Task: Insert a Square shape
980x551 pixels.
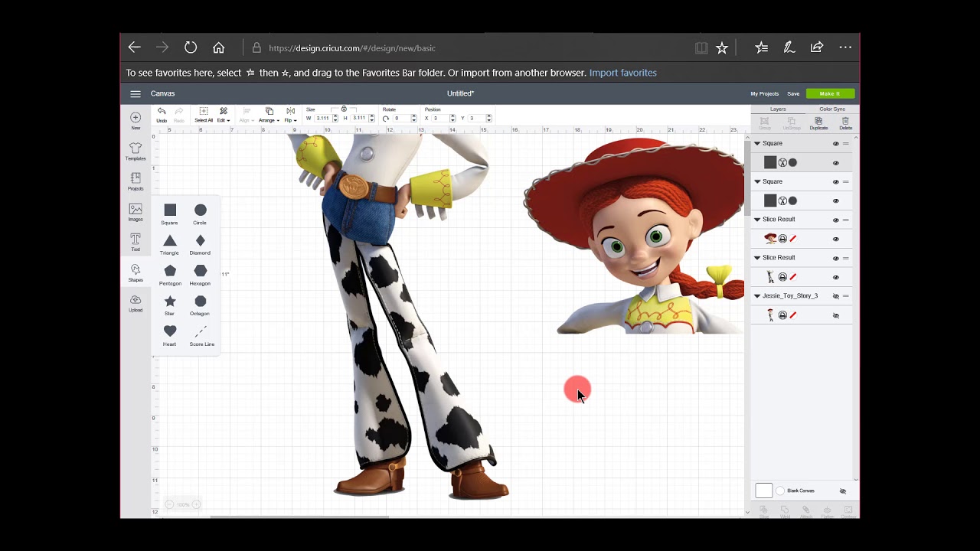Action: 170,214
